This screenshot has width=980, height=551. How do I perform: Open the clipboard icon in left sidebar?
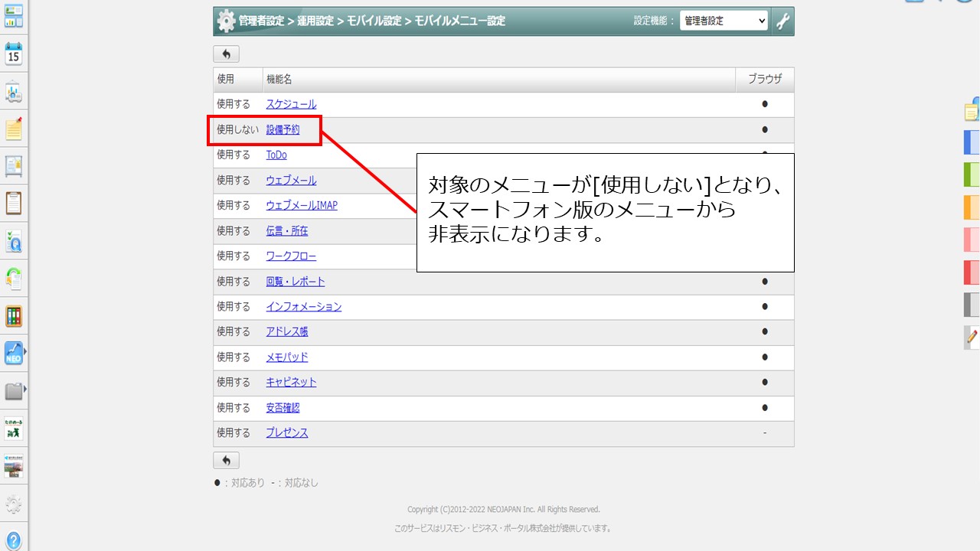click(14, 204)
